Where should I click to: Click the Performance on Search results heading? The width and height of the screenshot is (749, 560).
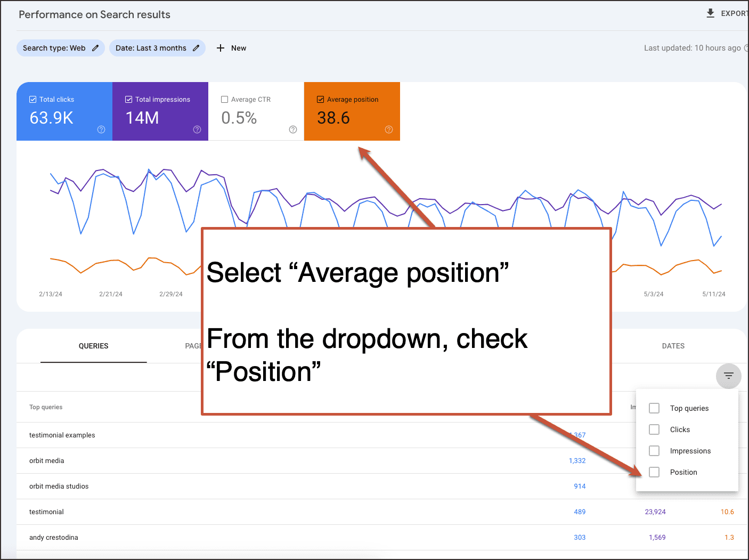point(94,14)
